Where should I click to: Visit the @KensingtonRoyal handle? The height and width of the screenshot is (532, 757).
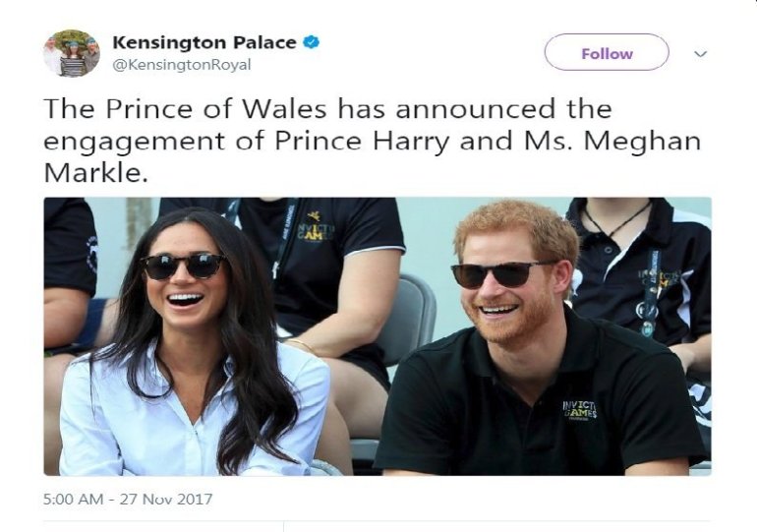click(182, 65)
